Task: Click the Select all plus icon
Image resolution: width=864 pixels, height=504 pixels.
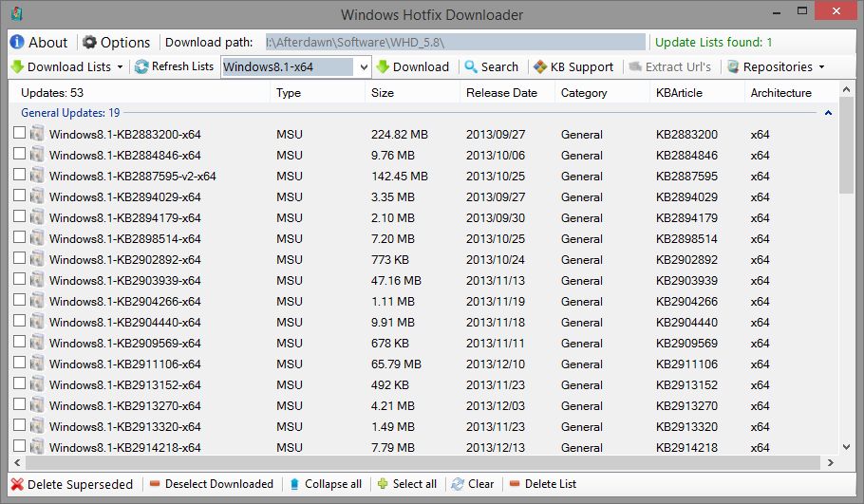Action: (383, 484)
